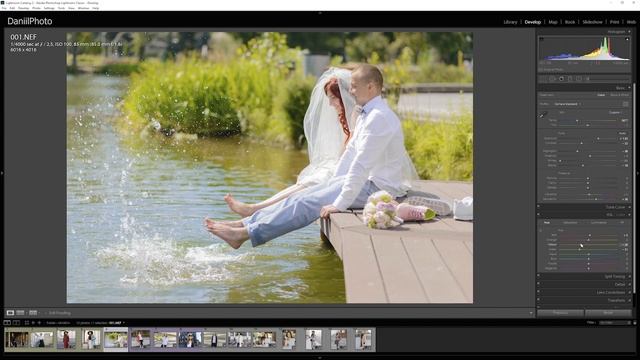Choose Color treatment
Screen dimensions: 640x360
tap(601, 95)
